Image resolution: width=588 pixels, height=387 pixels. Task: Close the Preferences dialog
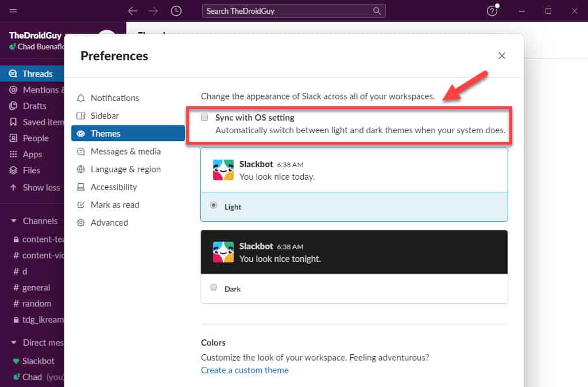[x=502, y=56]
